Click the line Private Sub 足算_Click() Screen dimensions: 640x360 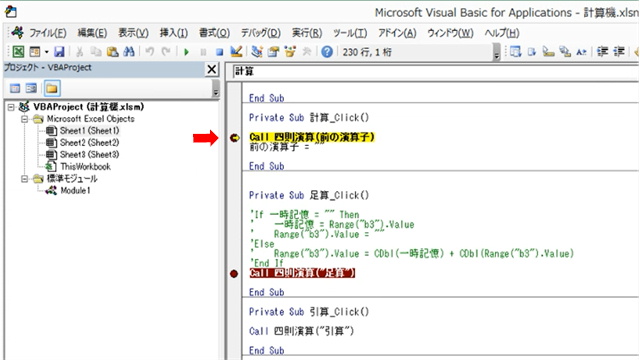pos(309,196)
